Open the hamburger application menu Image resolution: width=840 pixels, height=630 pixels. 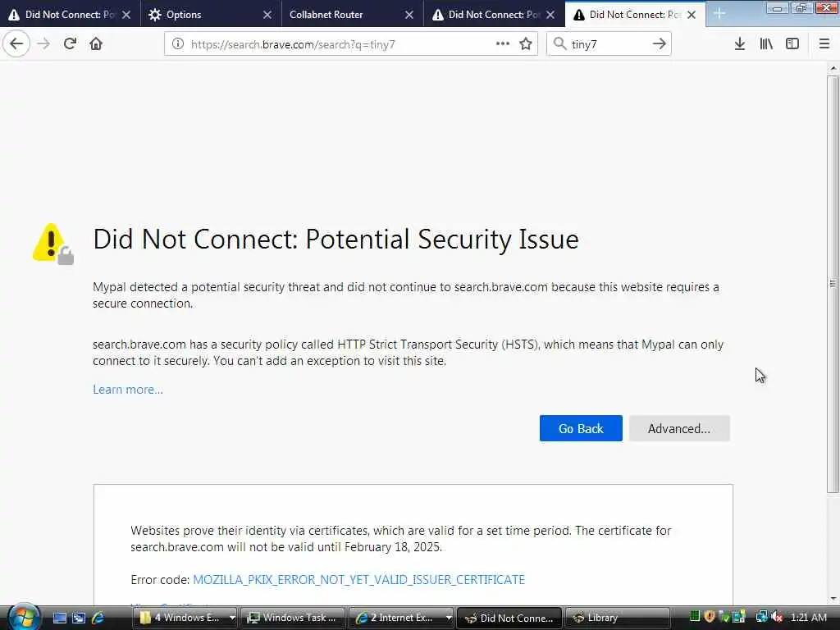coord(824,44)
